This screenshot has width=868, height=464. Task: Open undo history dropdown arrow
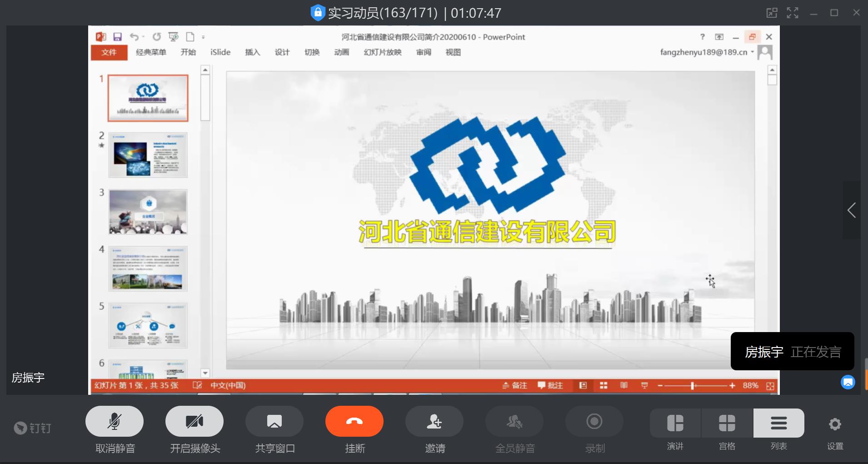click(x=143, y=37)
